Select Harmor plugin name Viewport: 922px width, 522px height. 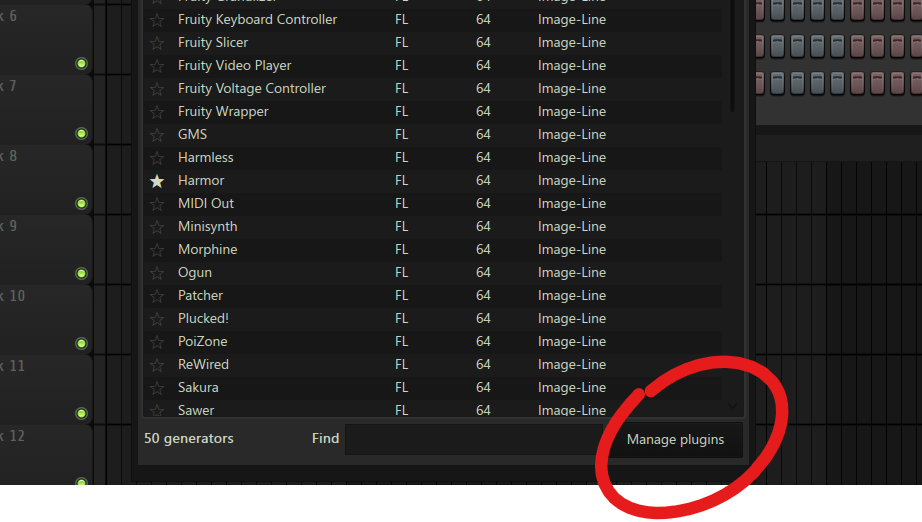(201, 180)
